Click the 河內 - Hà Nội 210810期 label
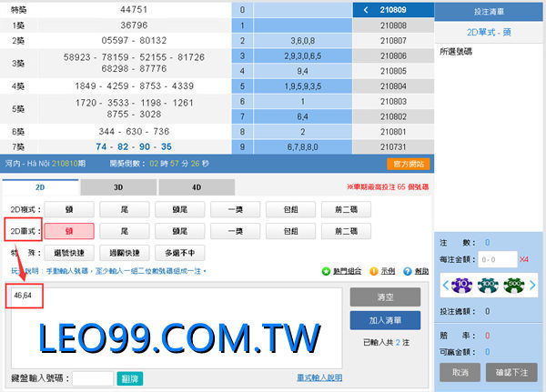 click(45, 164)
